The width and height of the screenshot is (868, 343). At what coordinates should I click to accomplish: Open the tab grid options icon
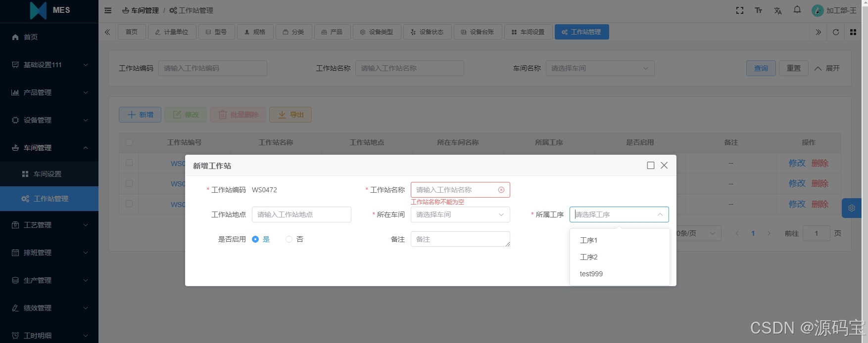[x=853, y=32]
